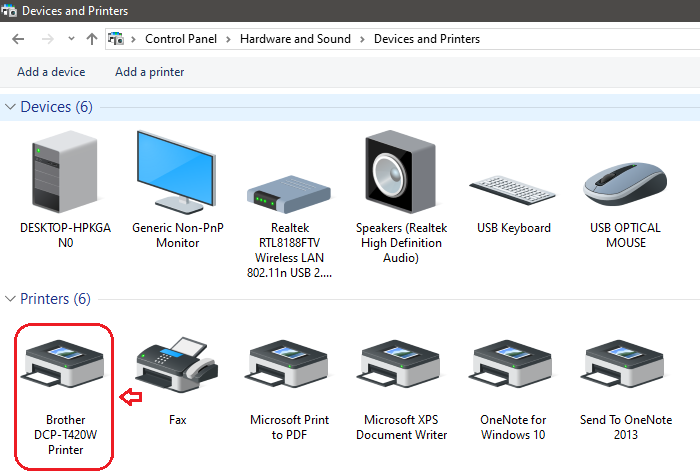Select the Realtek RTL8188FTV Wireless LAN icon
The width and height of the screenshot is (700, 476).
(x=289, y=194)
